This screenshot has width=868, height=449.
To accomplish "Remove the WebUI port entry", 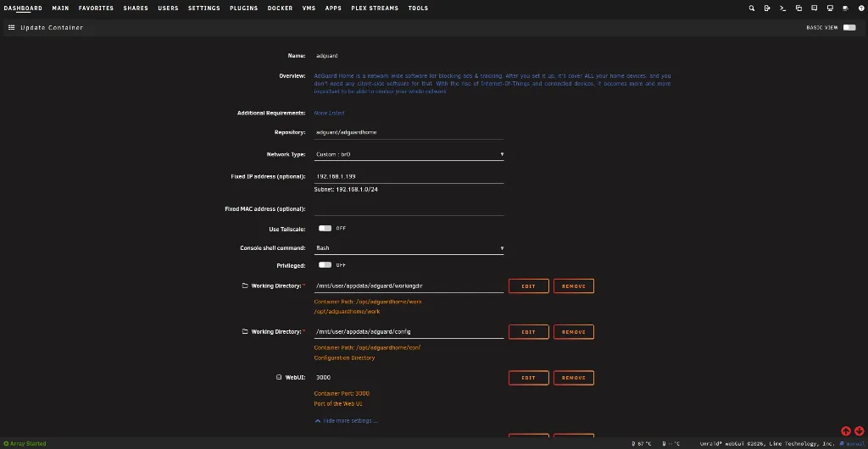I will (x=574, y=378).
